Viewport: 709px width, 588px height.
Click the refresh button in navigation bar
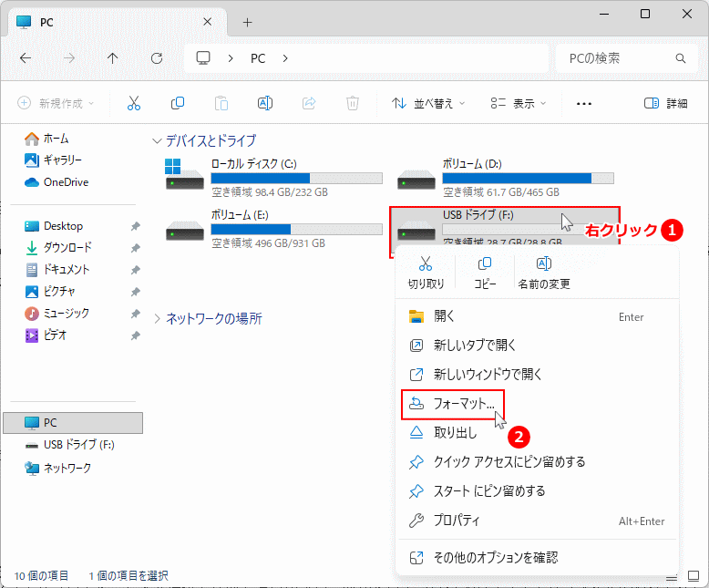coord(156,57)
